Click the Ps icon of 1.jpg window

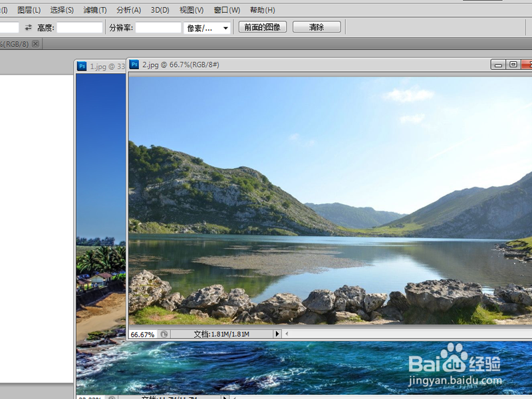[x=82, y=66]
